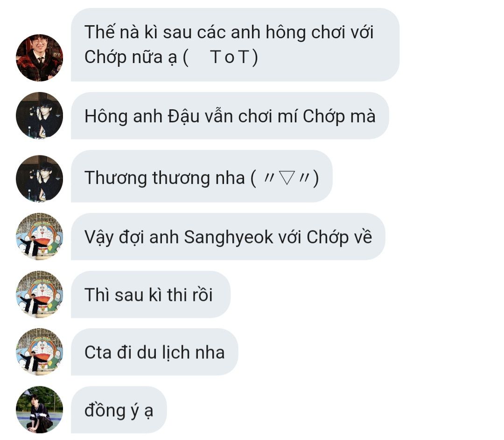Screen dimensions: 504x440
Task: Open Doraemon avatar beside 'Thì sau kì thi rồi'
Action: (x=39, y=294)
